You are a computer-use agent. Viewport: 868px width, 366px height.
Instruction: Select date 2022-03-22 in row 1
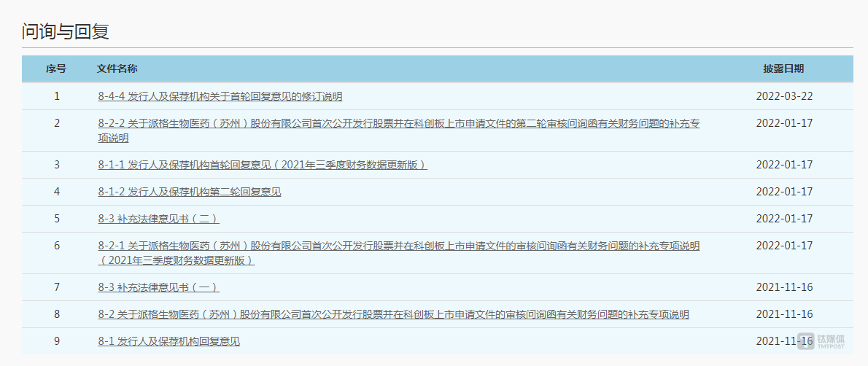coord(784,96)
